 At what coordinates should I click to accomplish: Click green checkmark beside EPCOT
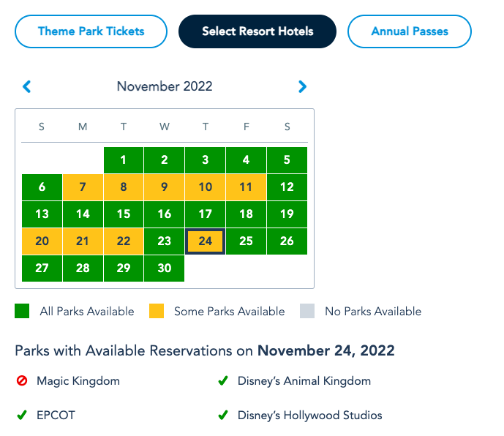(x=22, y=416)
